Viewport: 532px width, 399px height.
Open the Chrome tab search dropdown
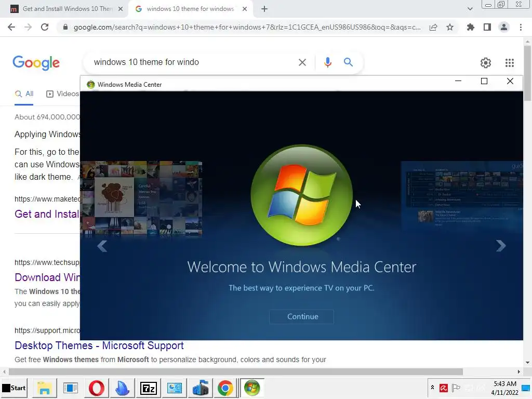tap(470, 9)
